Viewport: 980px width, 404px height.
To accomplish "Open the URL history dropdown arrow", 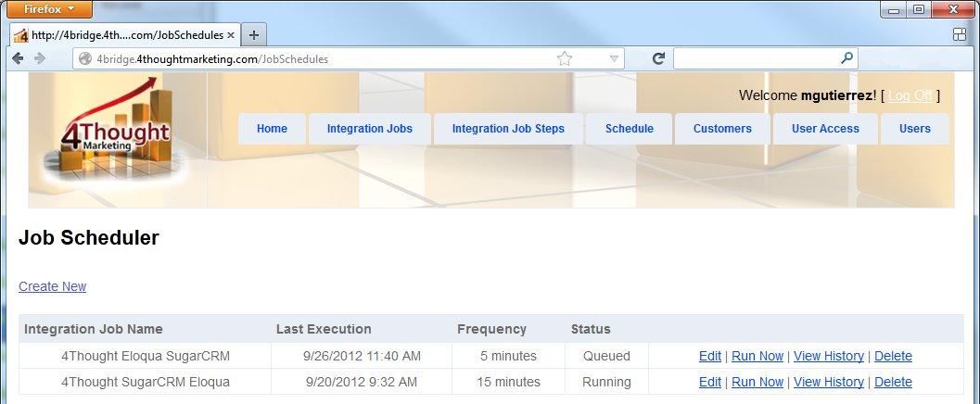I will click(x=615, y=58).
